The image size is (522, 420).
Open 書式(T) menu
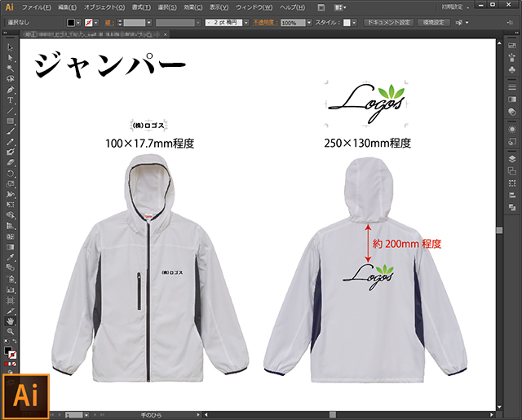point(141,7)
